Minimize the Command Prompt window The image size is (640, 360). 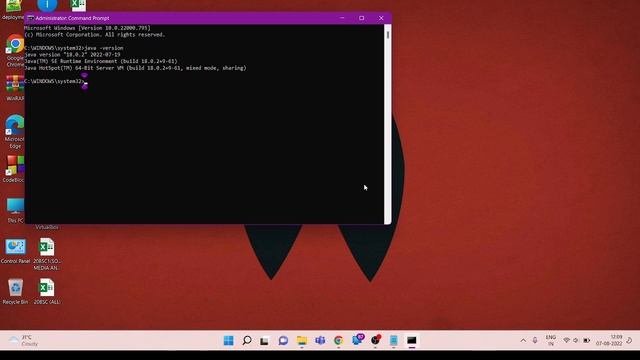coord(342,18)
